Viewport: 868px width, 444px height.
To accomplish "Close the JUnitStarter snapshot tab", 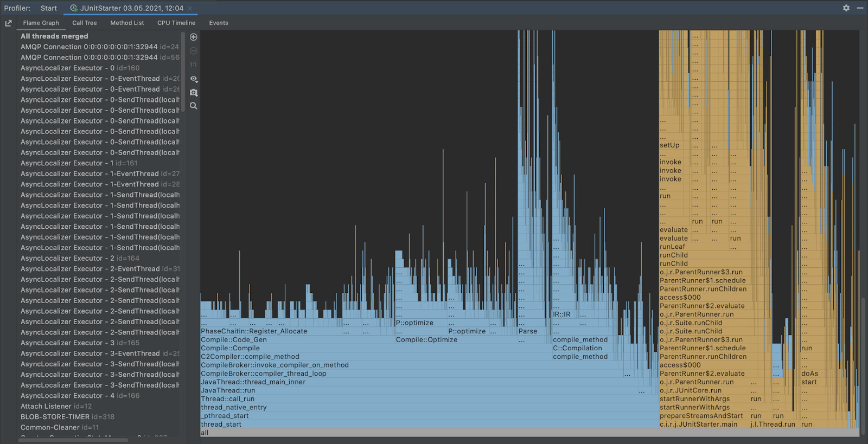I will point(190,9).
